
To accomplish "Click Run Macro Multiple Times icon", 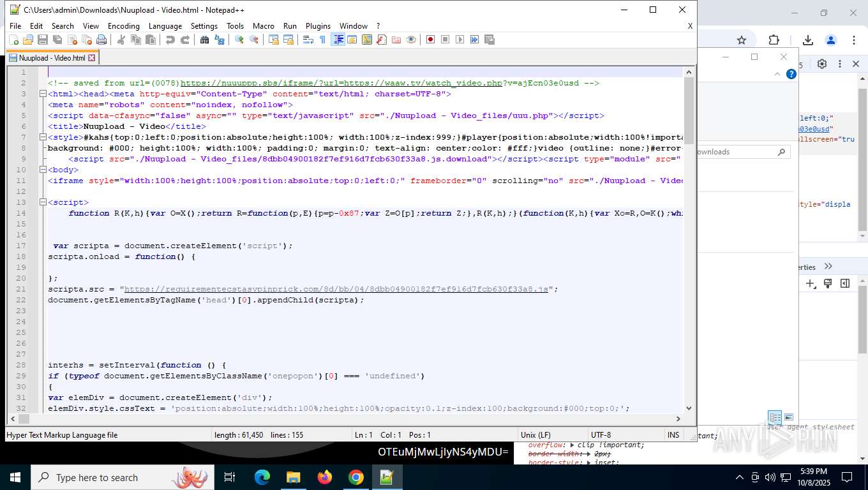I will pos(475,40).
